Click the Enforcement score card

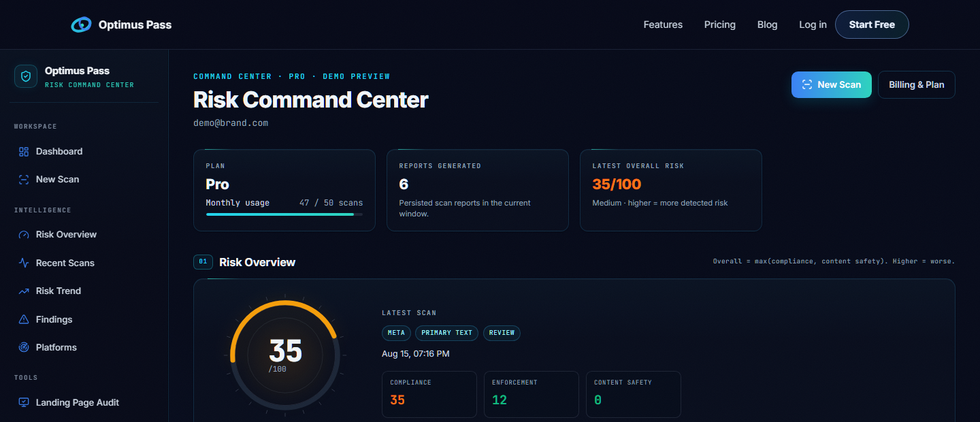point(532,394)
